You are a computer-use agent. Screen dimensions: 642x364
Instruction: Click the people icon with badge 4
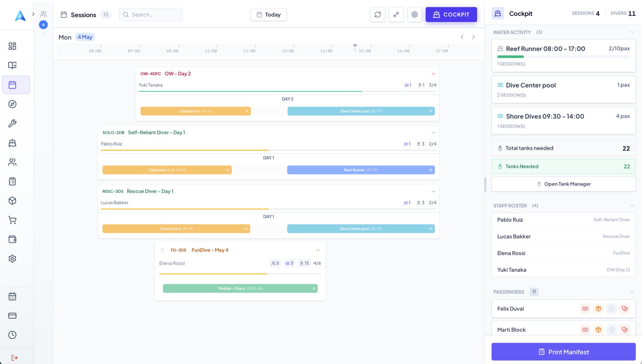(x=43, y=14)
